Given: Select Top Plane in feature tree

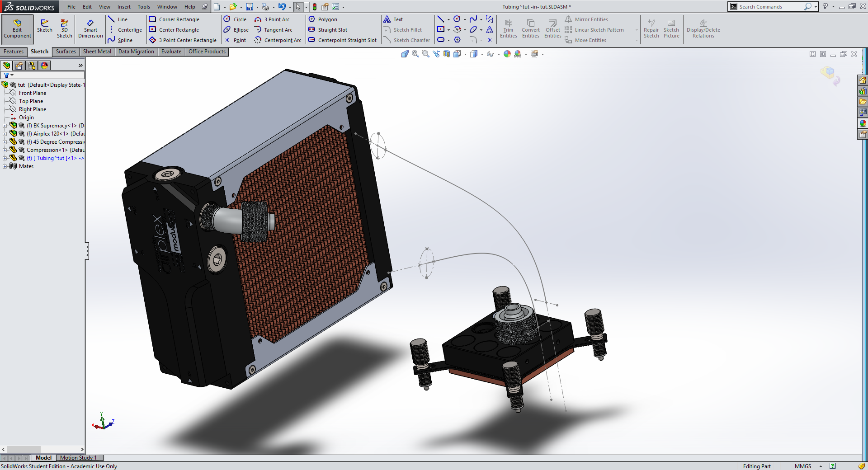Looking at the screenshot, I should [x=31, y=101].
